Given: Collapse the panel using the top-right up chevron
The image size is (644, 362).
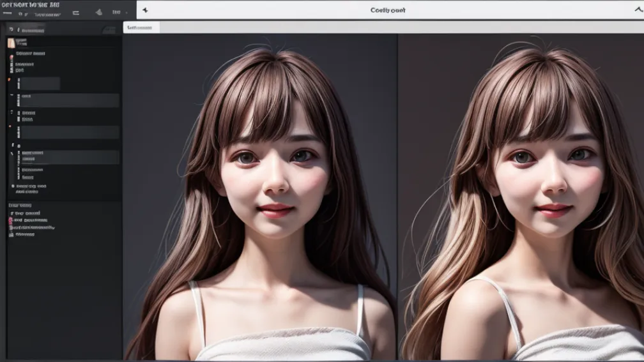Looking at the screenshot, I should click(639, 10).
